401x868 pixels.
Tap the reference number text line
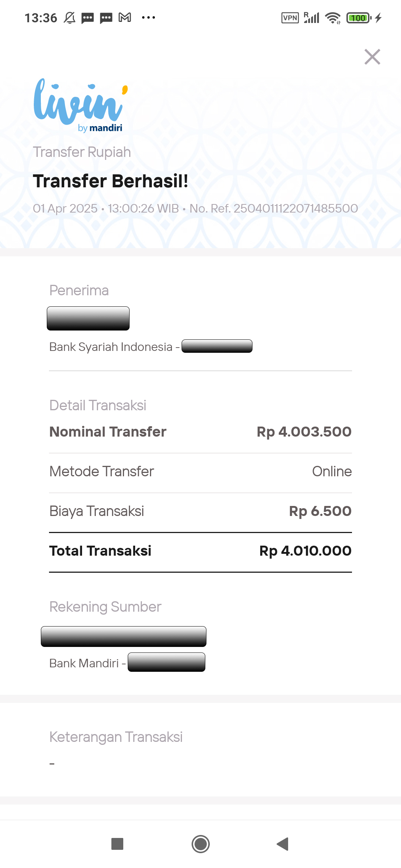click(195, 208)
